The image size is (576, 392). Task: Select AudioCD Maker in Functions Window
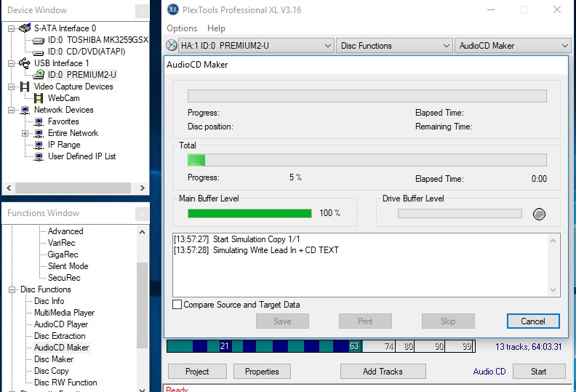[61, 348]
